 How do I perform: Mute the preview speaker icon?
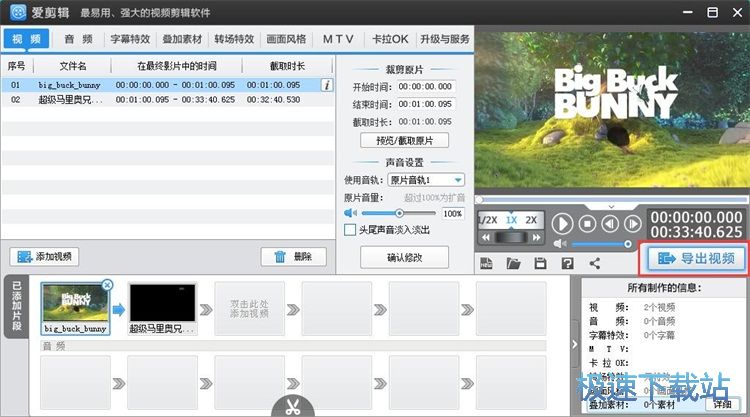click(x=560, y=244)
